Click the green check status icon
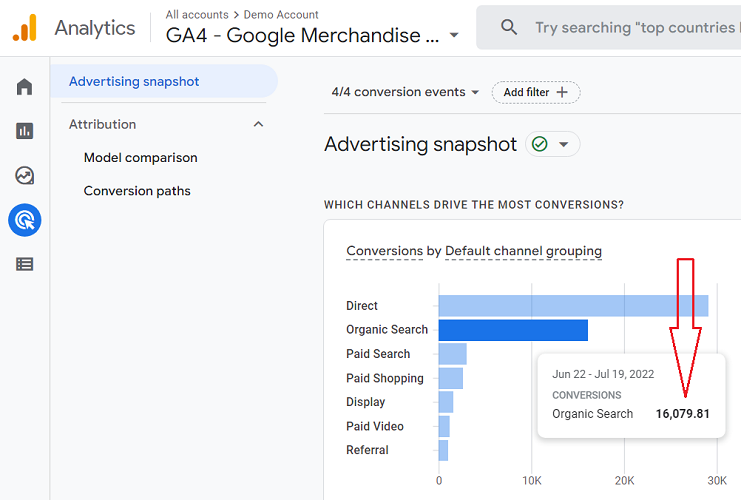The width and height of the screenshot is (741, 500). tap(540, 144)
